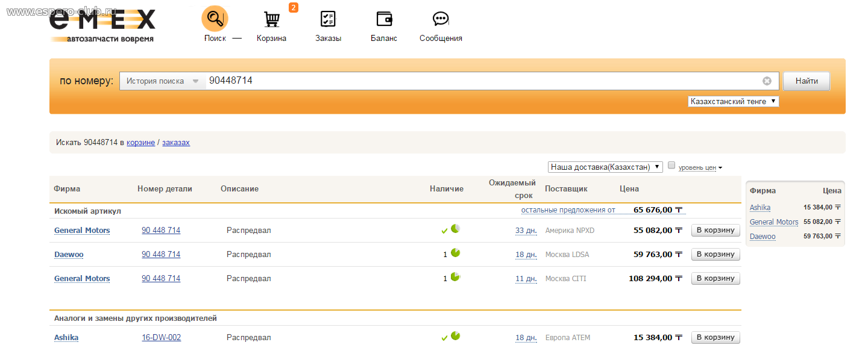Open General Motors link in 11 дн. row
Image resolution: width=868 pixels, height=357 pixels.
click(x=82, y=279)
